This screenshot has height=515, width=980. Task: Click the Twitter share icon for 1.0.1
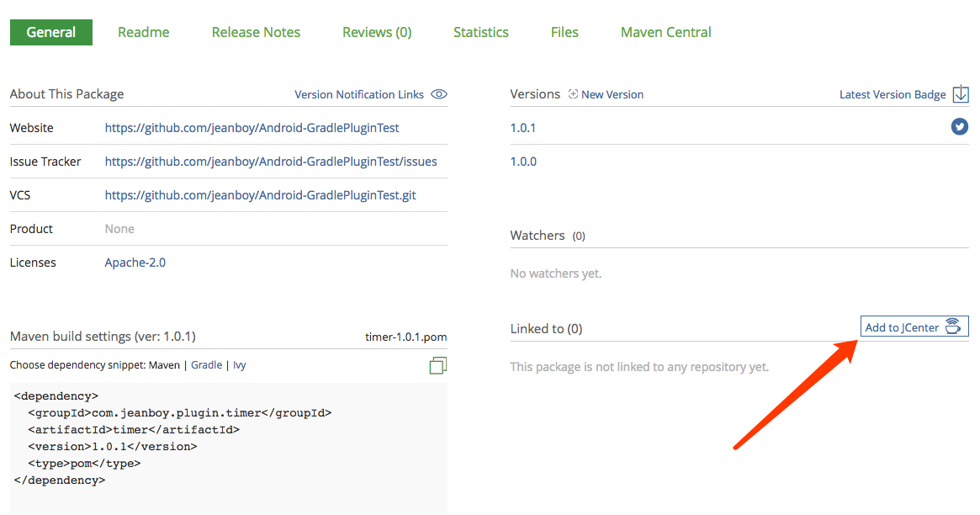coord(959,127)
